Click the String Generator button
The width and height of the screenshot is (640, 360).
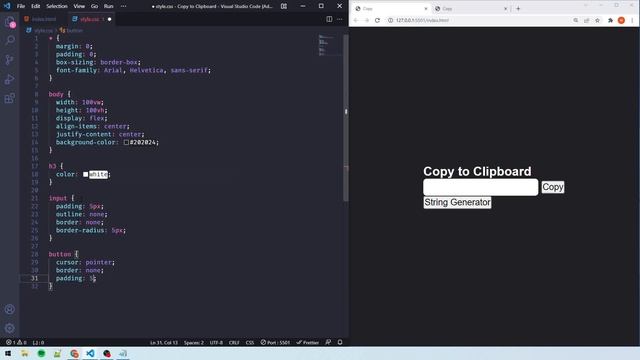coord(457,202)
